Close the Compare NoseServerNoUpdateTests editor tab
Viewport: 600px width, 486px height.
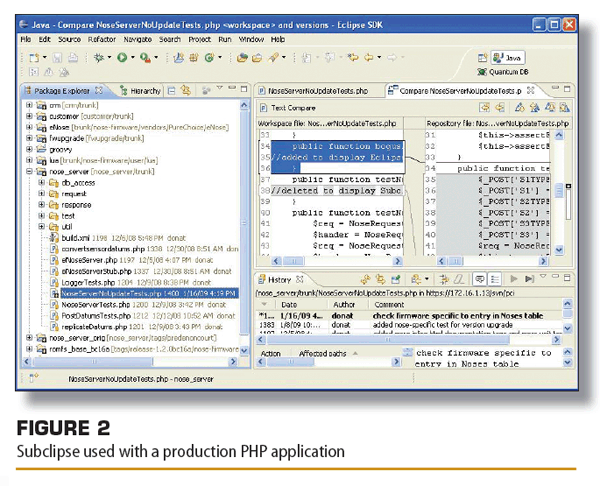(x=531, y=91)
